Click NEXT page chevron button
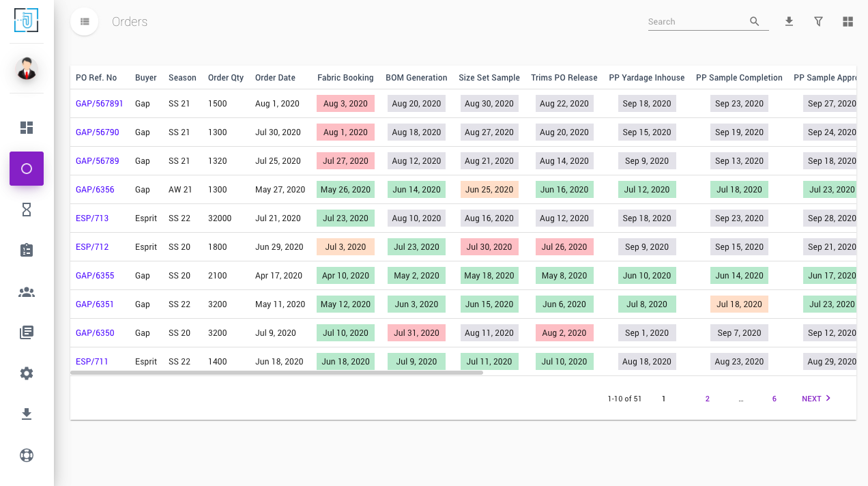The height and width of the screenshot is (486, 868). click(x=816, y=399)
